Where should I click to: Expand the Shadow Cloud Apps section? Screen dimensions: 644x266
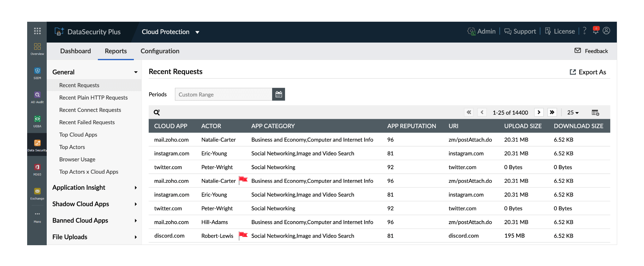click(94, 204)
